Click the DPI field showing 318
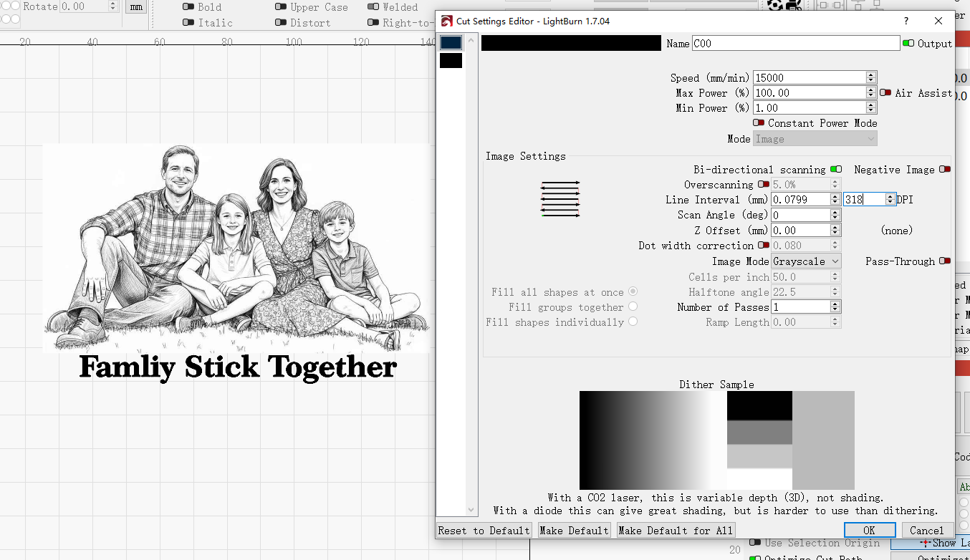This screenshot has width=970, height=560. (865, 200)
